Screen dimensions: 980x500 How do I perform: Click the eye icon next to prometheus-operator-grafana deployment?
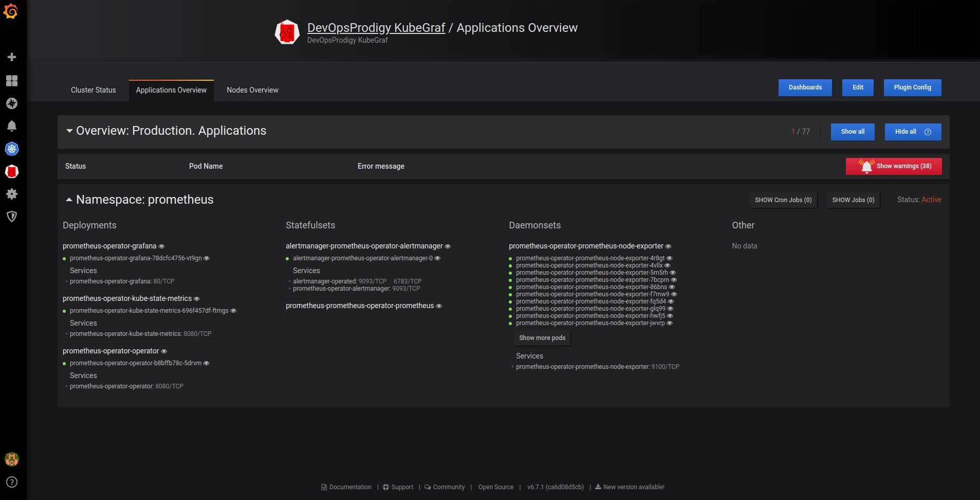161,246
